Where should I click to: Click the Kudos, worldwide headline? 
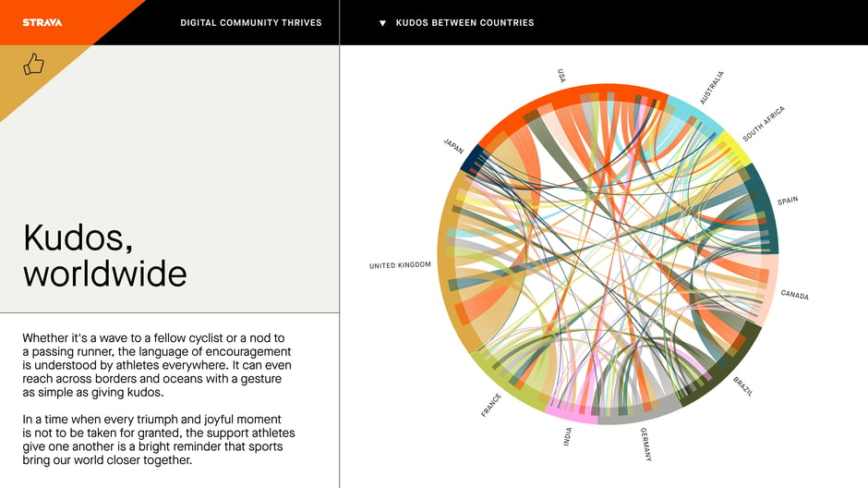[104, 255]
